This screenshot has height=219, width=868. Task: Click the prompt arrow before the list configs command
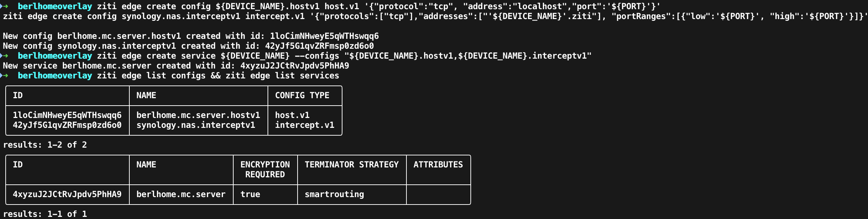(5, 76)
